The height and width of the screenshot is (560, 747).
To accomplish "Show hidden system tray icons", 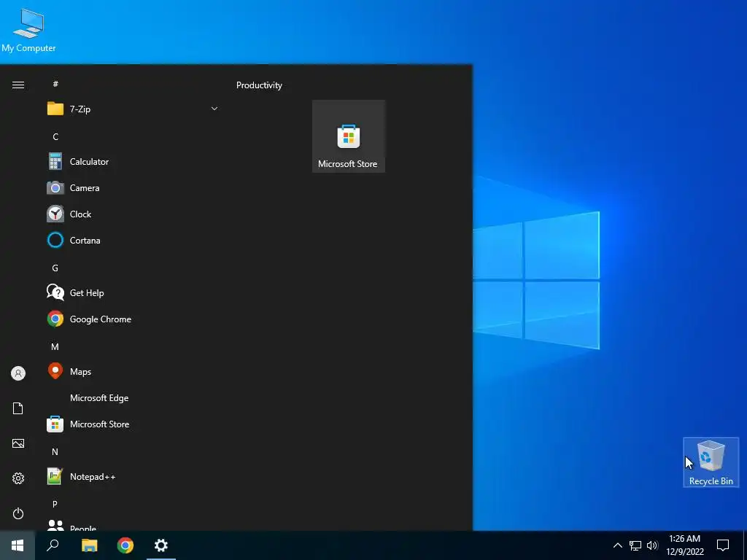I will coord(617,545).
